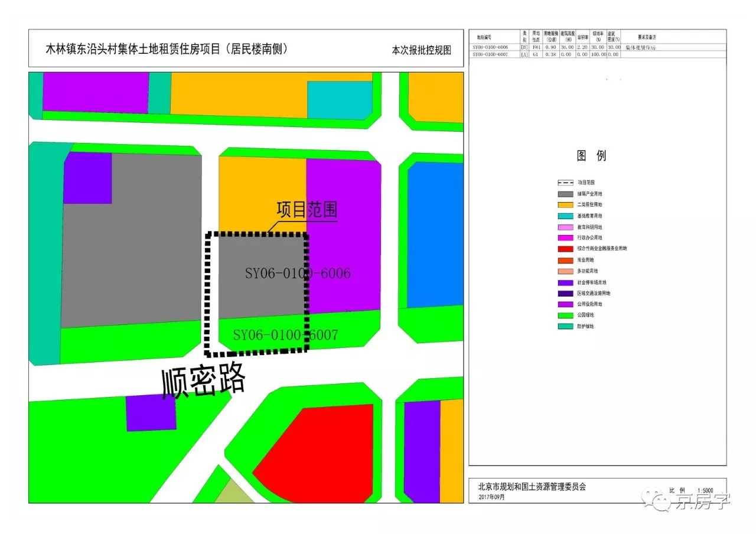Viewport: 756px width, 534px height.
Task: Click the cyan 基础教育用地 legend swatch
Action: coord(565,216)
